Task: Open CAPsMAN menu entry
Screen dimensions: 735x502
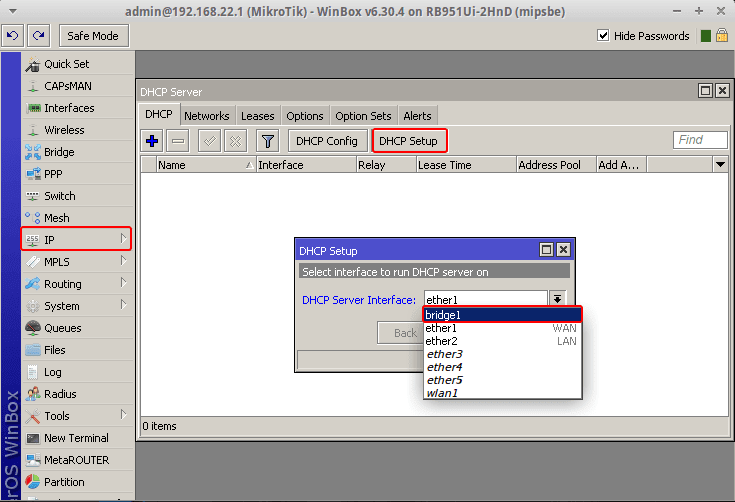Action: [77, 86]
